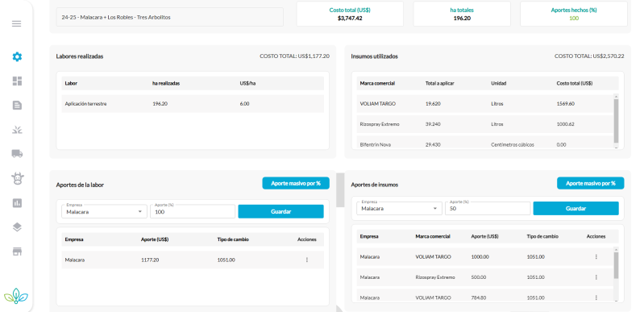Click Aporte masivo por % for labor
644x312 pixels.
(296, 183)
